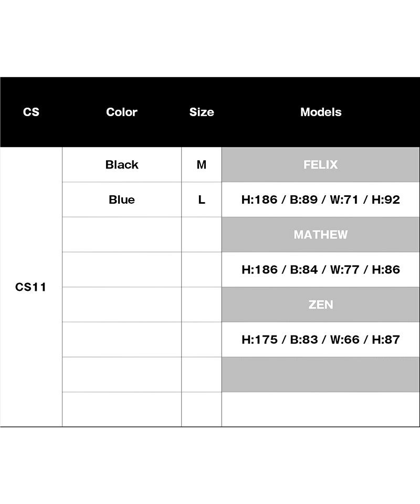The height and width of the screenshot is (504, 420).
Task: Click the CS11 row label cell
Action: tap(31, 287)
